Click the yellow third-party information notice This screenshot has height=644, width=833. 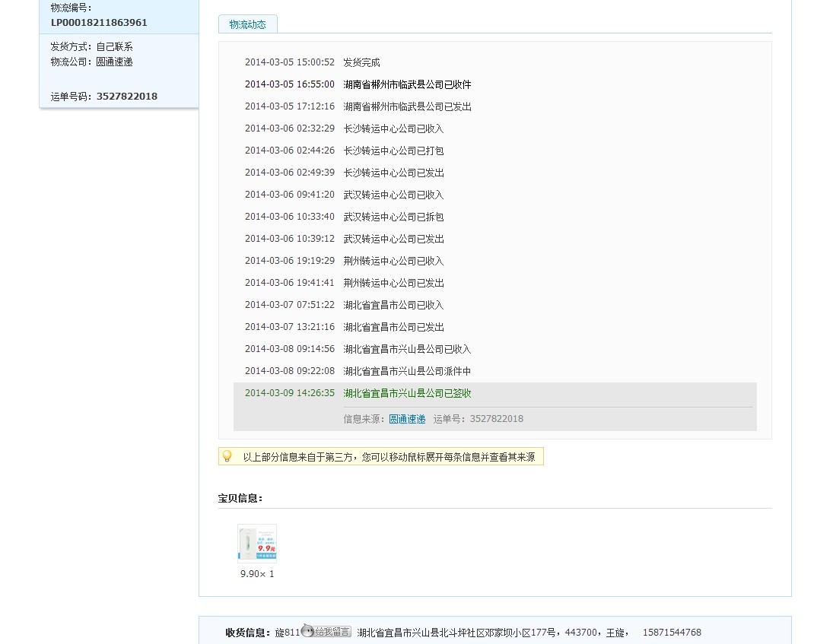pos(381,457)
